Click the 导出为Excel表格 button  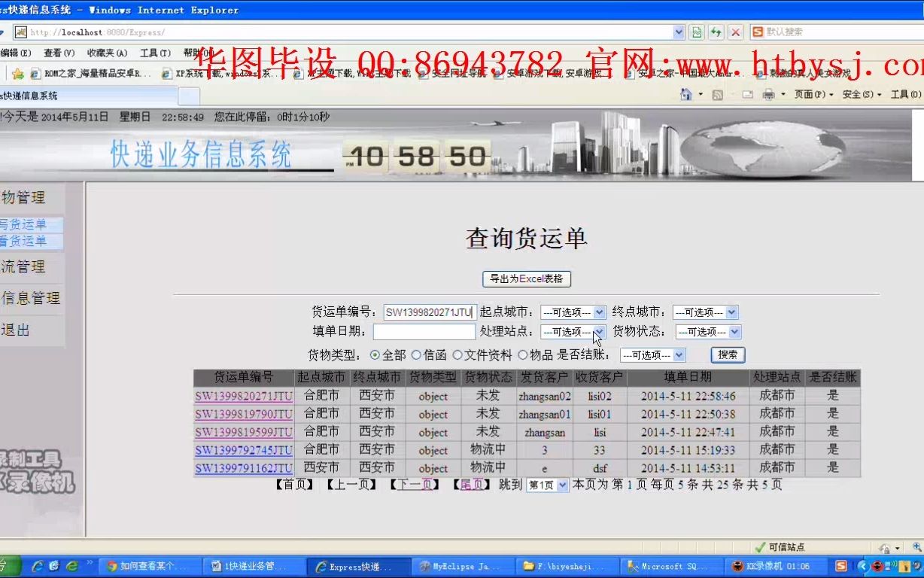(526, 278)
